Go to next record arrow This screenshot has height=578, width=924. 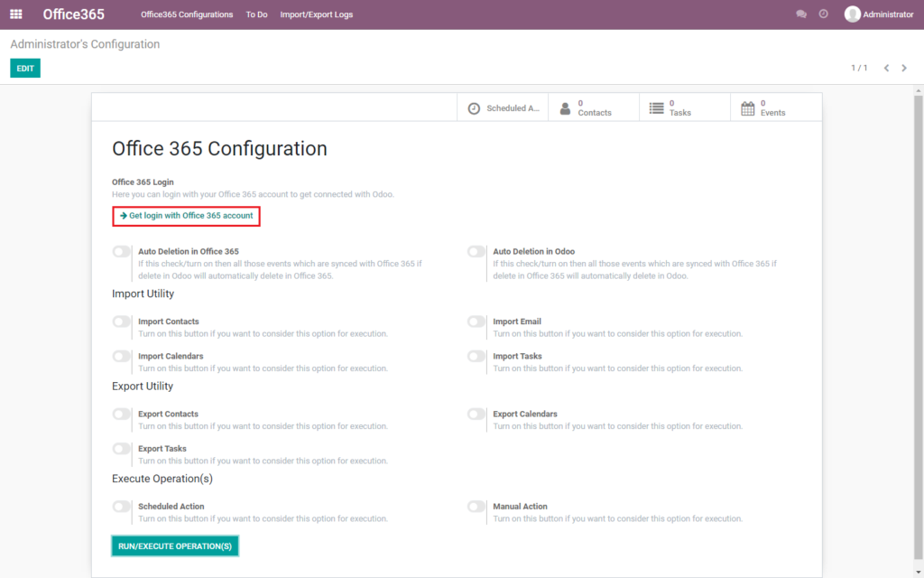pyautogui.click(x=904, y=68)
